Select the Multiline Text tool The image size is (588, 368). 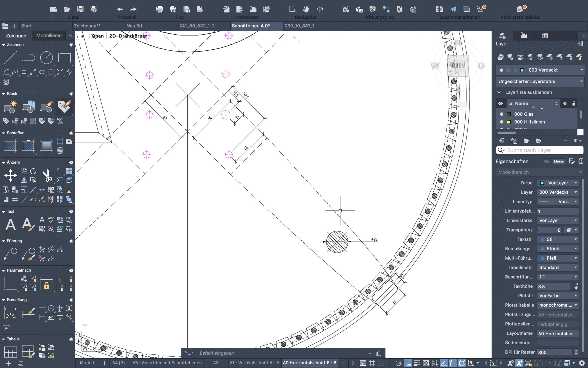(10, 224)
